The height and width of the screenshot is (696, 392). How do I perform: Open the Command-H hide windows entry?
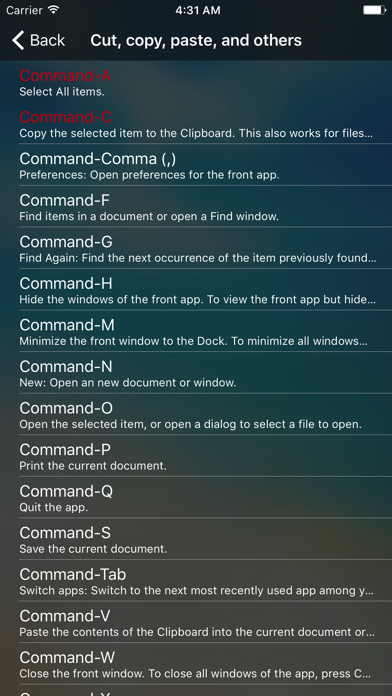click(x=196, y=289)
